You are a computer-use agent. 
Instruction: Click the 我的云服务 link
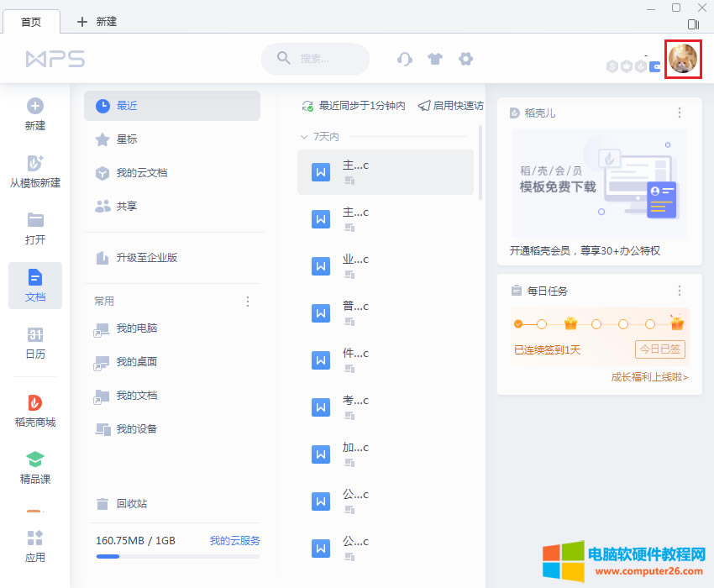[234, 541]
